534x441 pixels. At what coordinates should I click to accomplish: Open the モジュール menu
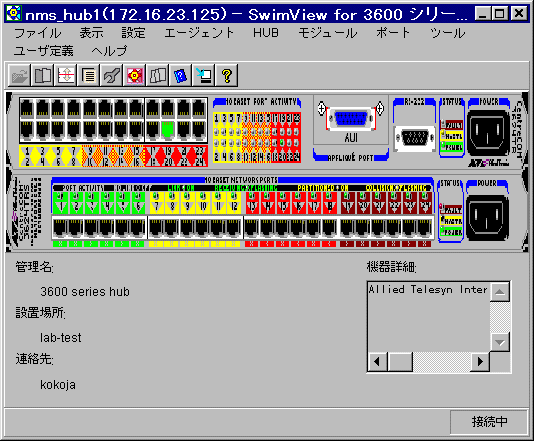click(x=328, y=33)
